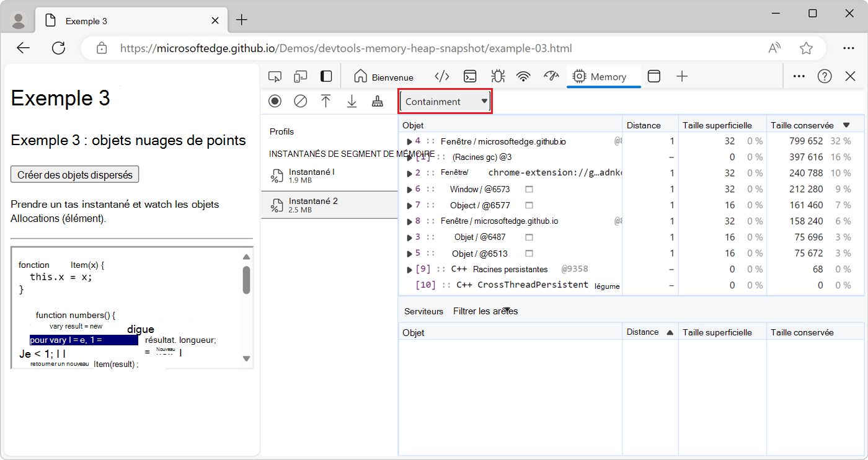Sort by Taille conservée column header
The width and height of the screenshot is (868, 460).
coord(802,125)
